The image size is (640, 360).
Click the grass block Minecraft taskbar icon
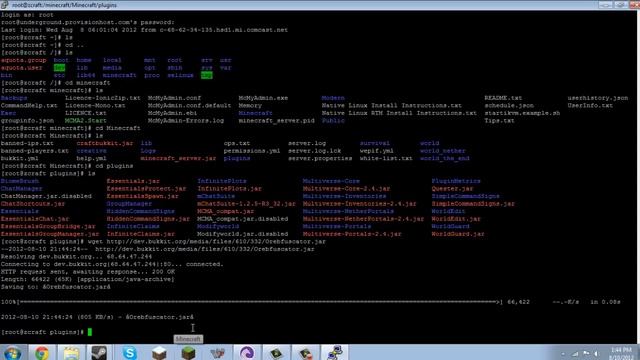tap(188, 353)
